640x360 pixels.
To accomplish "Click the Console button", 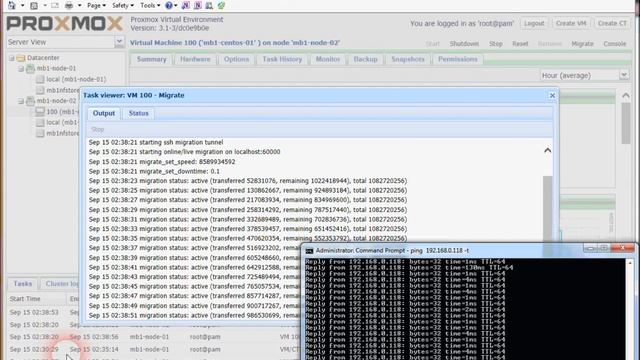I will point(614,44).
